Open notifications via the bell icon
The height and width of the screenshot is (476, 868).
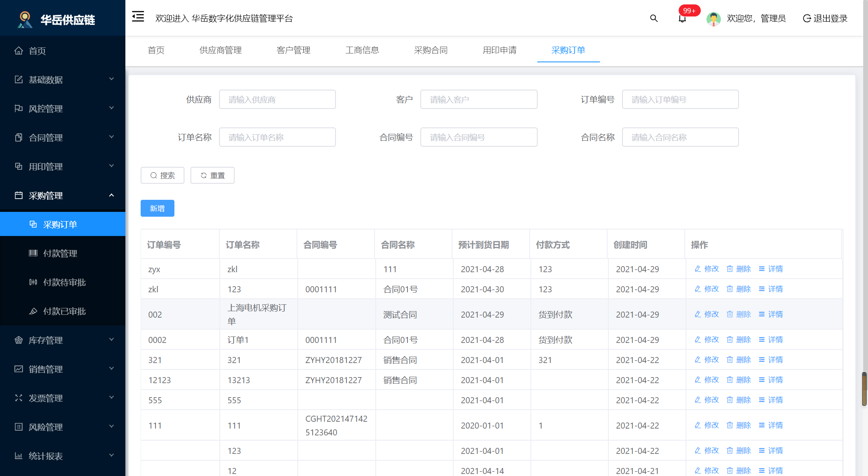[682, 19]
